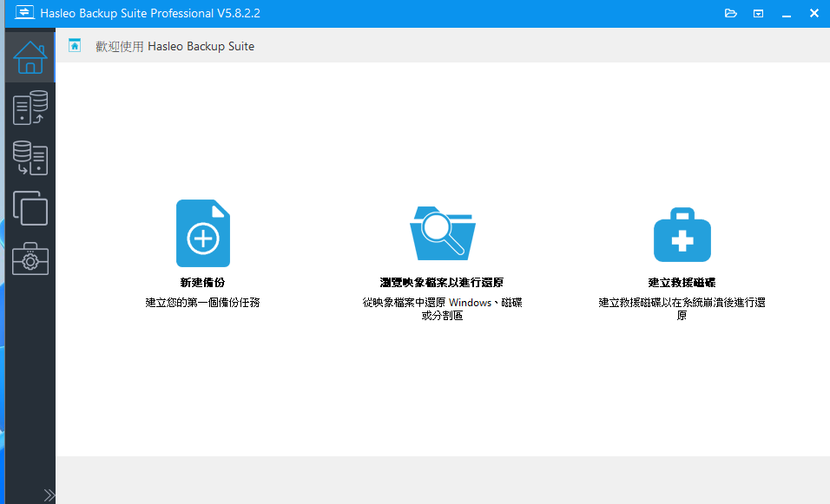Screen dimensions: 830x504
Task: Open the title bar dropdown menu icon
Action: click(758, 13)
